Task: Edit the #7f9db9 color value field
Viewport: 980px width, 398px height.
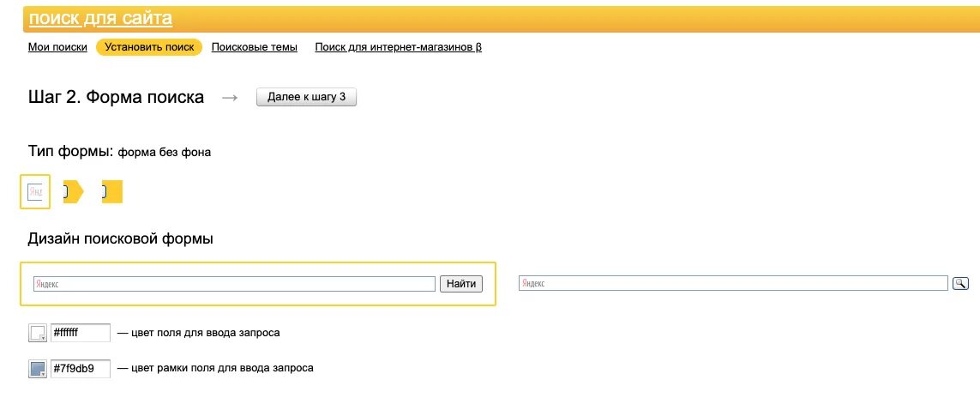Action: tap(81, 368)
